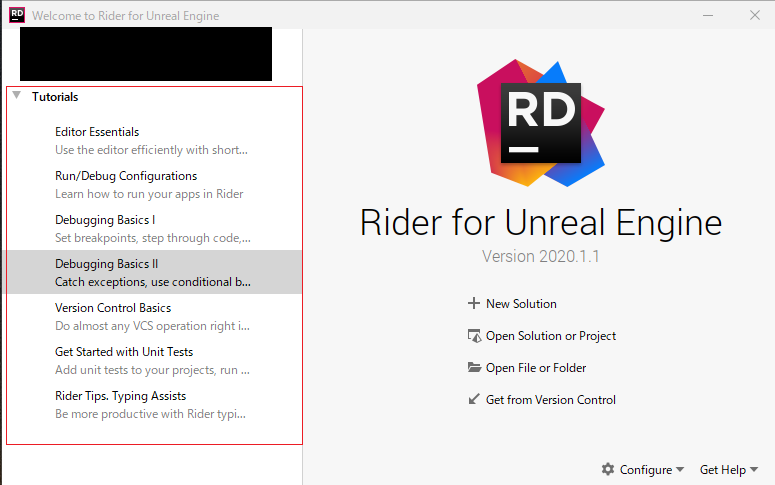Open the Configure dropdown arrow

pyautogui.click(x=680, y=469)
